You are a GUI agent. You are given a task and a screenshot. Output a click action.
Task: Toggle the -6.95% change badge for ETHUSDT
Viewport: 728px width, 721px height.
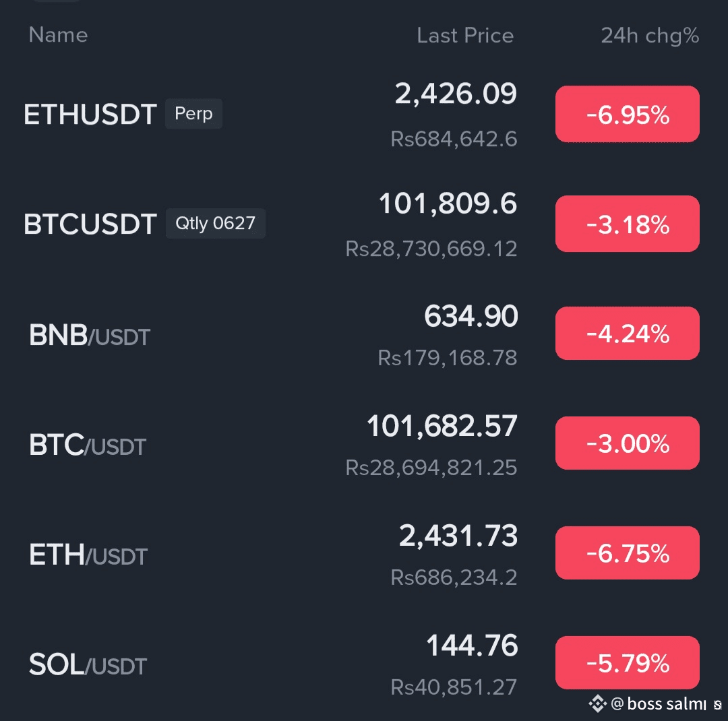click(627, 115)
